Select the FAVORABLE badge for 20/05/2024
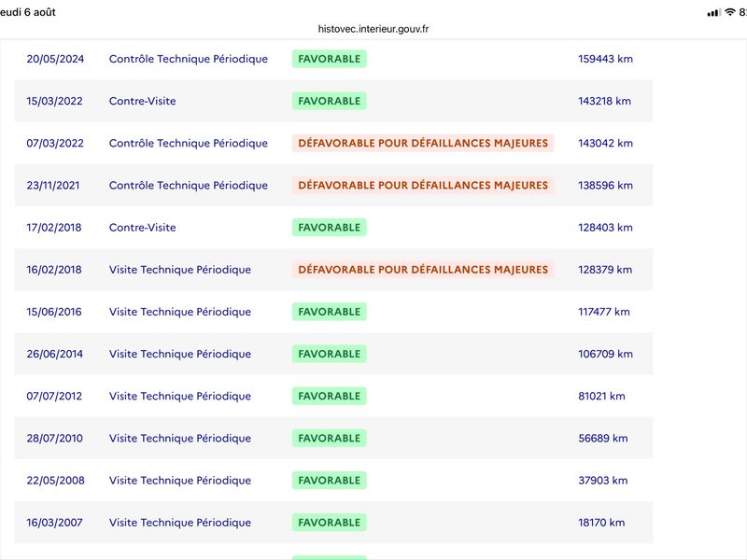Image resolution: width=747 pixels, height=560 pixels. (x=330, y=59)
